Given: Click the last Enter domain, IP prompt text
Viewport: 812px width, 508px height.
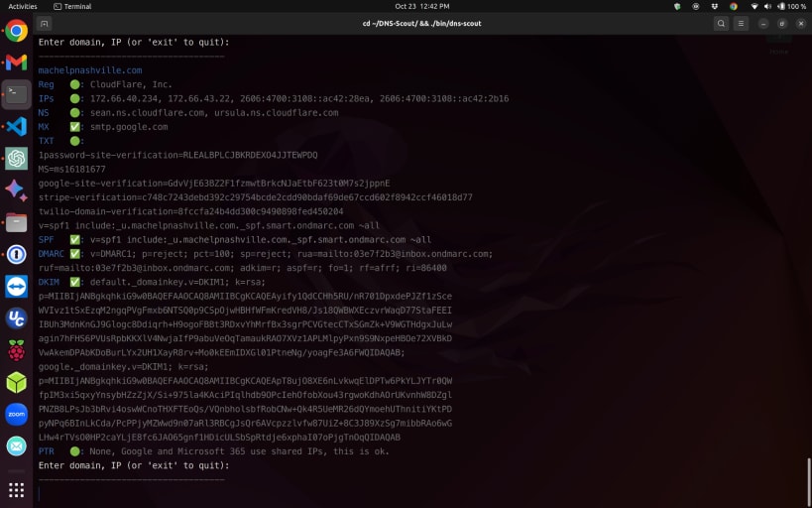Looking at the screenshot, I should (134, 465).
